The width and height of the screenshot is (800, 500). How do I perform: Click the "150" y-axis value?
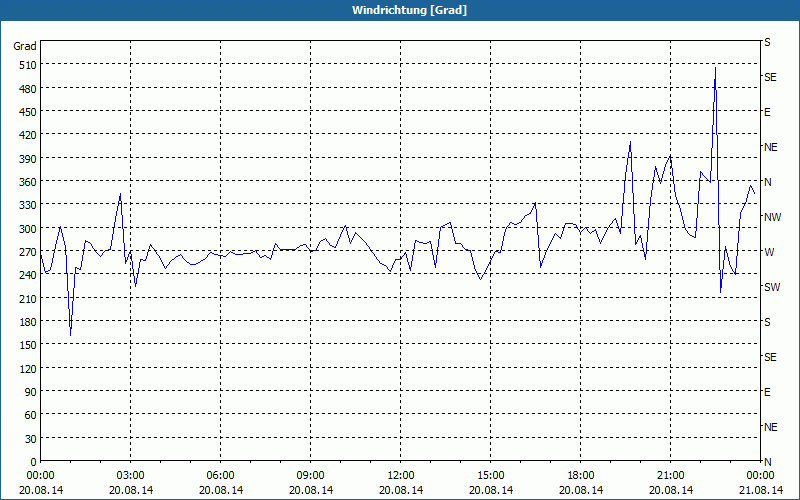click(x=28, y=345)
